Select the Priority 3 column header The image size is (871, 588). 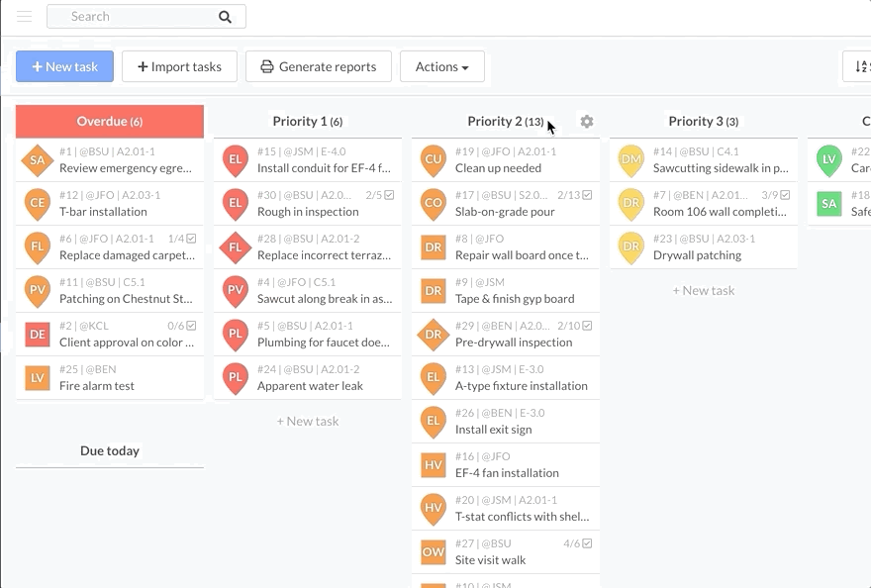[x=703, y=122]
